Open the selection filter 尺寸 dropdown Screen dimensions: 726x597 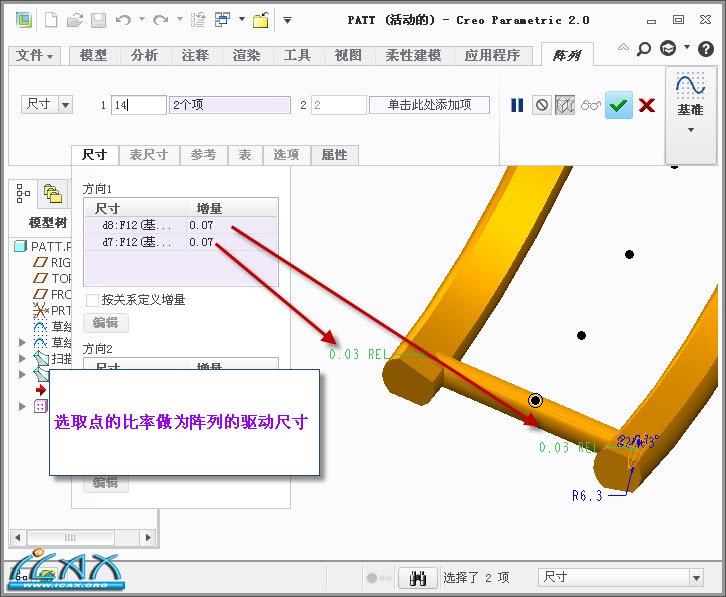[x=696, y=578]
